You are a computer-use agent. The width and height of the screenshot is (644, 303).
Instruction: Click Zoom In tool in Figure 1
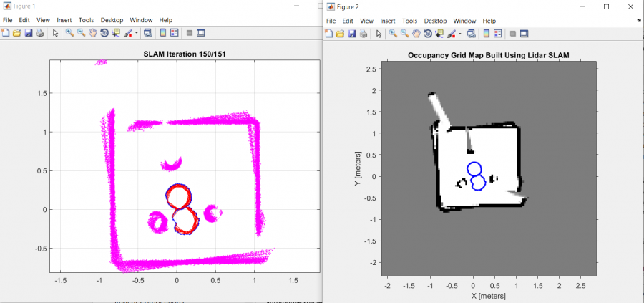(x=69, y=33)
